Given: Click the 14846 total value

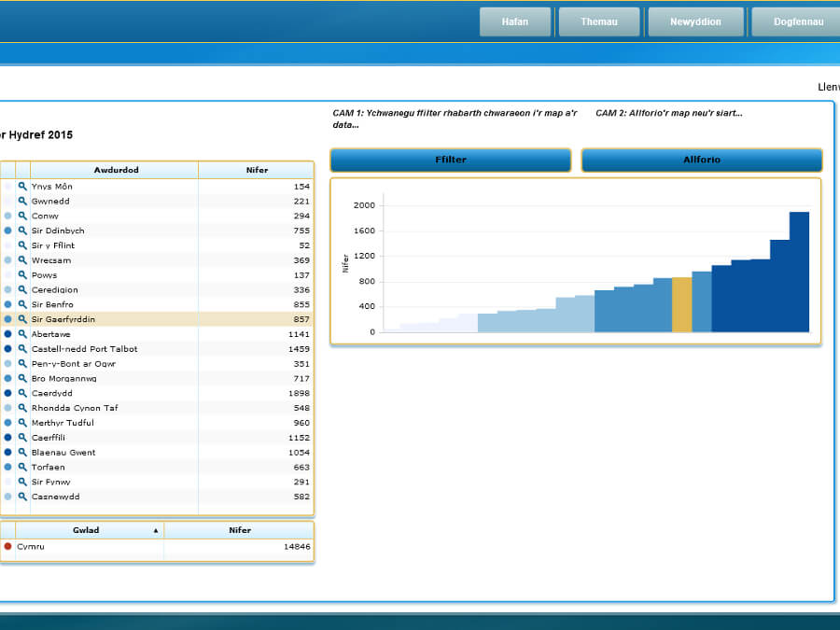Looking at the screenshot, I should click(x=297, y=547).
